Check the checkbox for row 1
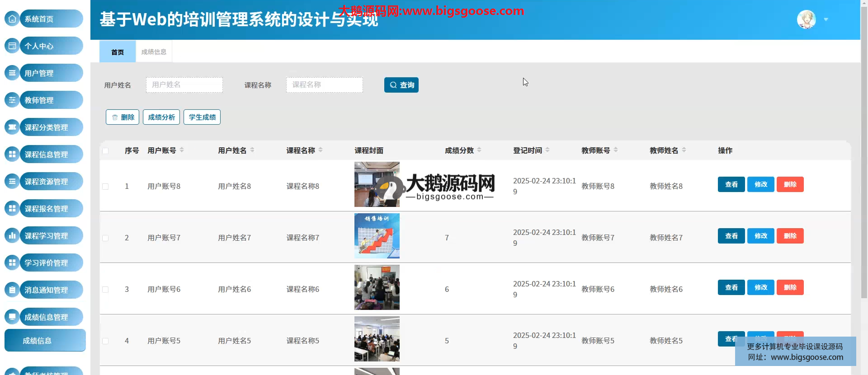The width and height of the screenshot is (868, 375). coord(105,187)
